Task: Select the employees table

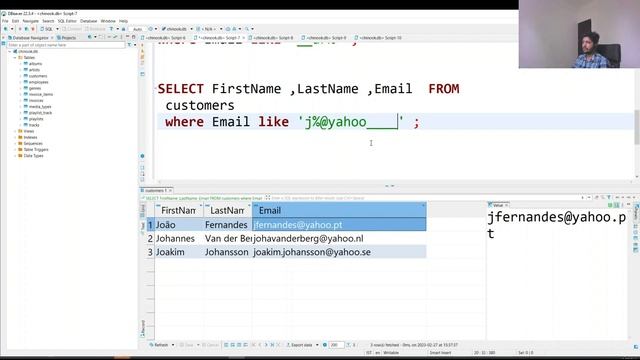Action: pyautogui.click(x=38, y=82)
